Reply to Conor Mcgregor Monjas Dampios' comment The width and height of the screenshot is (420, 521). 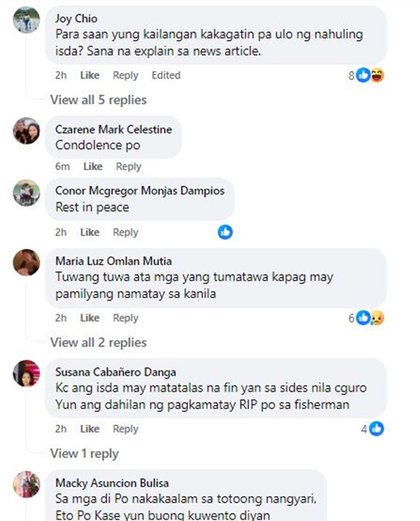pos(125,232)
